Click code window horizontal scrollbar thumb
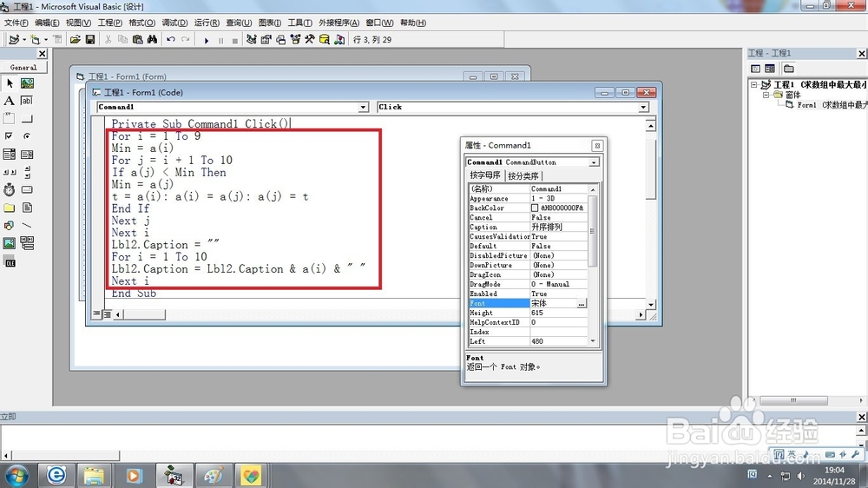 145,314
